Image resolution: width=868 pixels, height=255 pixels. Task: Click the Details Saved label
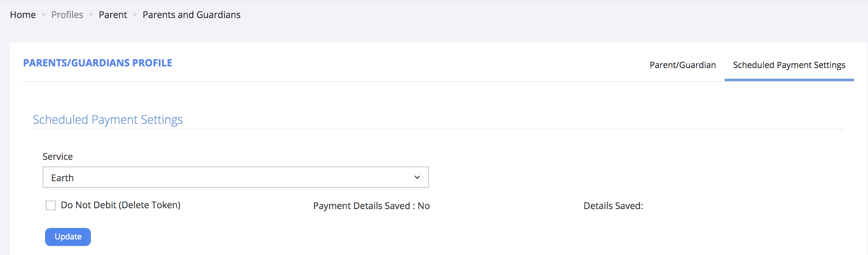click(x=614, y=205)
